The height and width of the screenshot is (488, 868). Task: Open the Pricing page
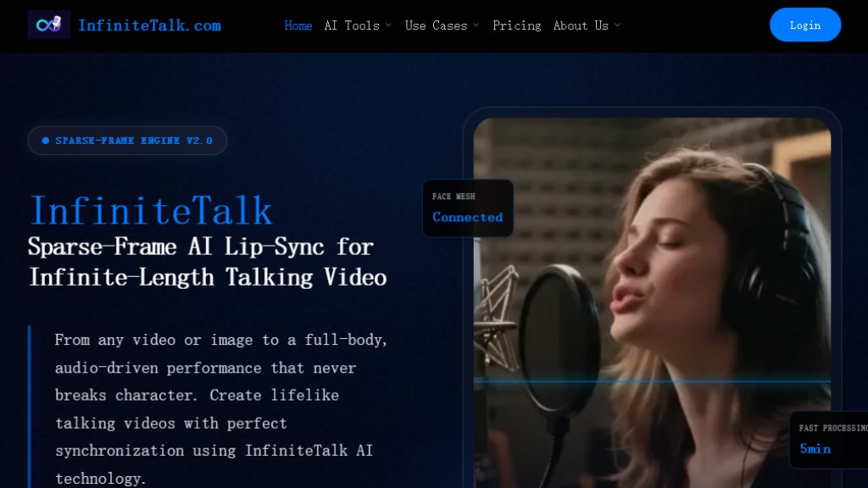point(516,25)
